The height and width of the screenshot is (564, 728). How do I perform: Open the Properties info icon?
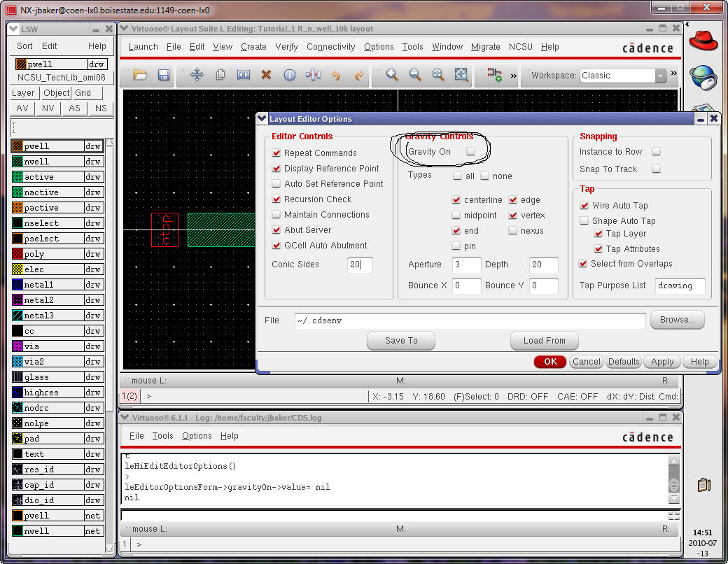(289, 76)
